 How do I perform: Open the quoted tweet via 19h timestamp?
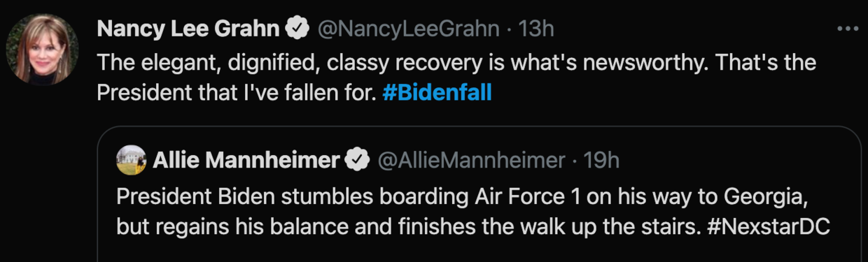click(601, 161)
